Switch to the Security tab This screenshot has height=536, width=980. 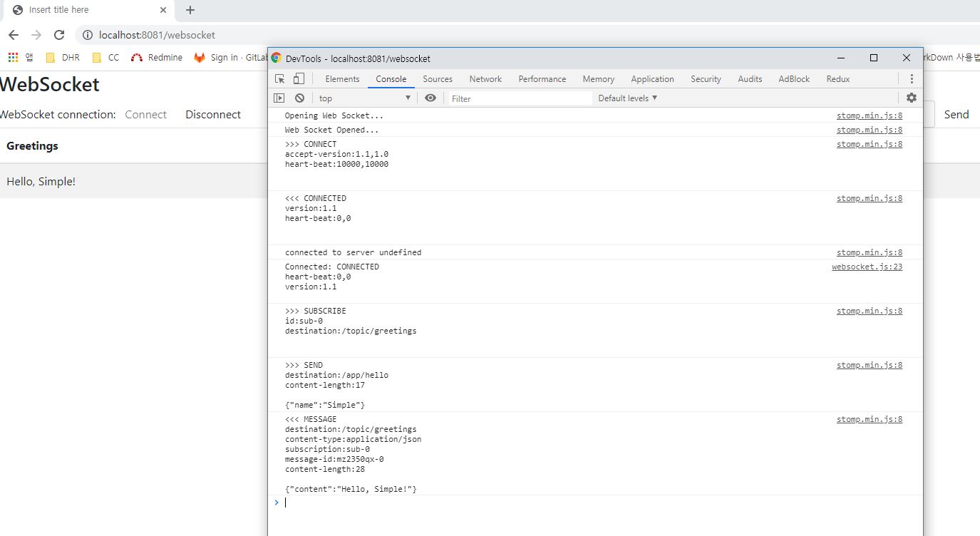706,79
